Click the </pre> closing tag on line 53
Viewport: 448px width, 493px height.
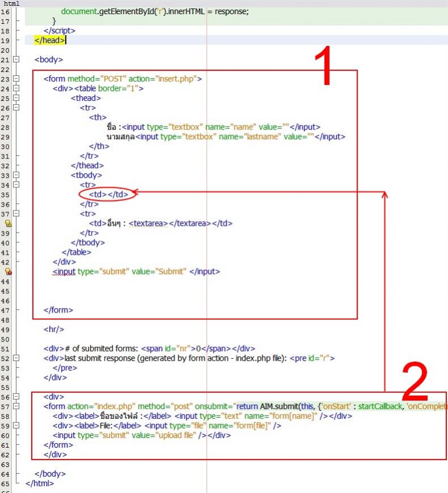tap(65, 367)
